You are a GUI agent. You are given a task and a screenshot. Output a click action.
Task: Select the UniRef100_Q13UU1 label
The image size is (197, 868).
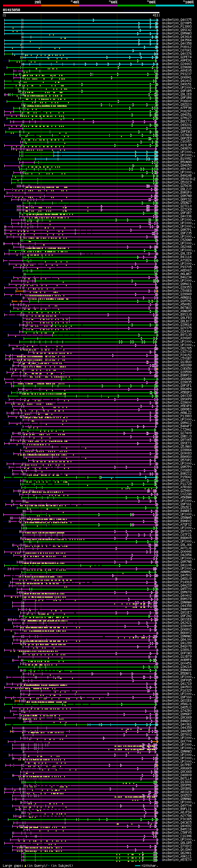(x=177, y=782)
